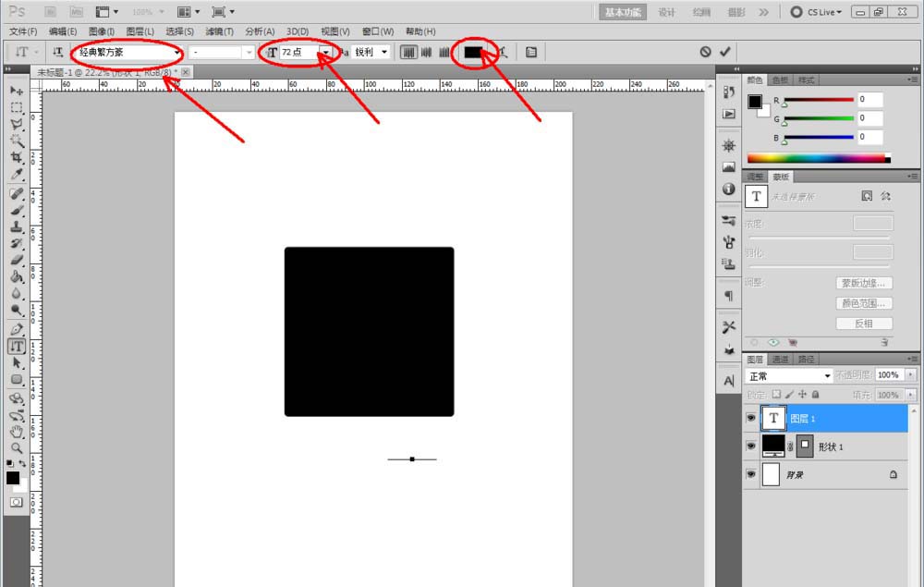The width and height of the screenshot is (924, 587).
Task: Toggle lock transparent pixels
Action: point(777,395)
